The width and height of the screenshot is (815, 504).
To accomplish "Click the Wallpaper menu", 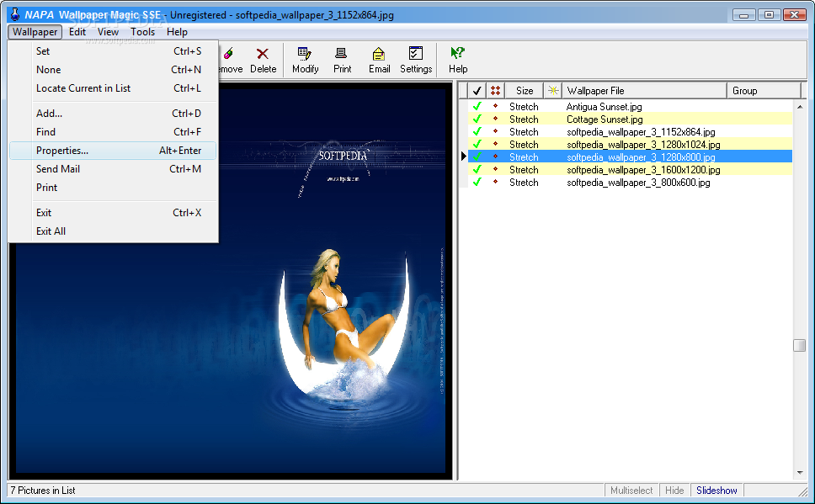I will (35, 32).
